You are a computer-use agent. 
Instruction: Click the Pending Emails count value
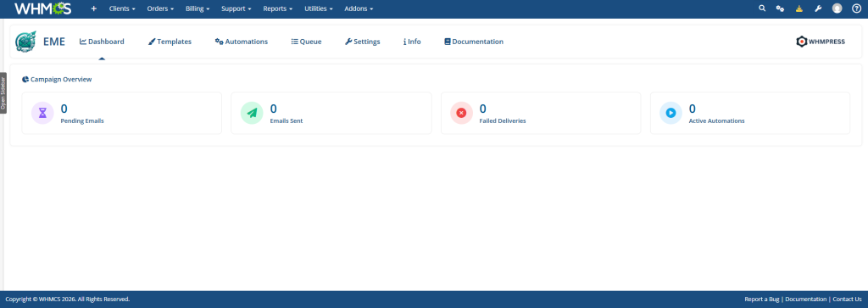click(64, 109)
